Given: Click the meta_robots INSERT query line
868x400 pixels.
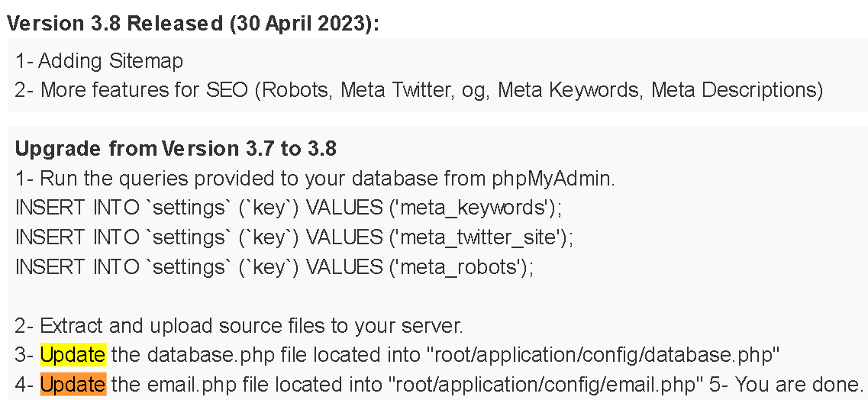Looking at the screenshot, I should click(x=274, y=267).
